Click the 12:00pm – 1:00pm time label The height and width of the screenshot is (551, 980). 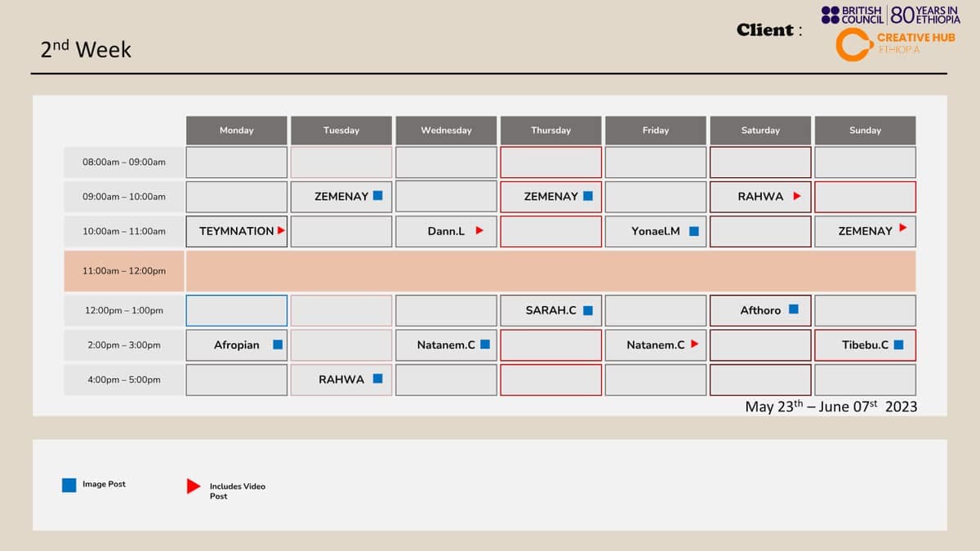click(124, 310)
